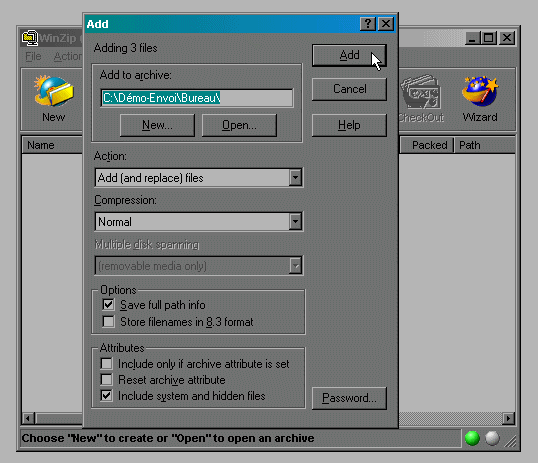Click the CheckOut toolbar icon in WinZip
This screenshot has height=463, width=538.
(421, 99)
